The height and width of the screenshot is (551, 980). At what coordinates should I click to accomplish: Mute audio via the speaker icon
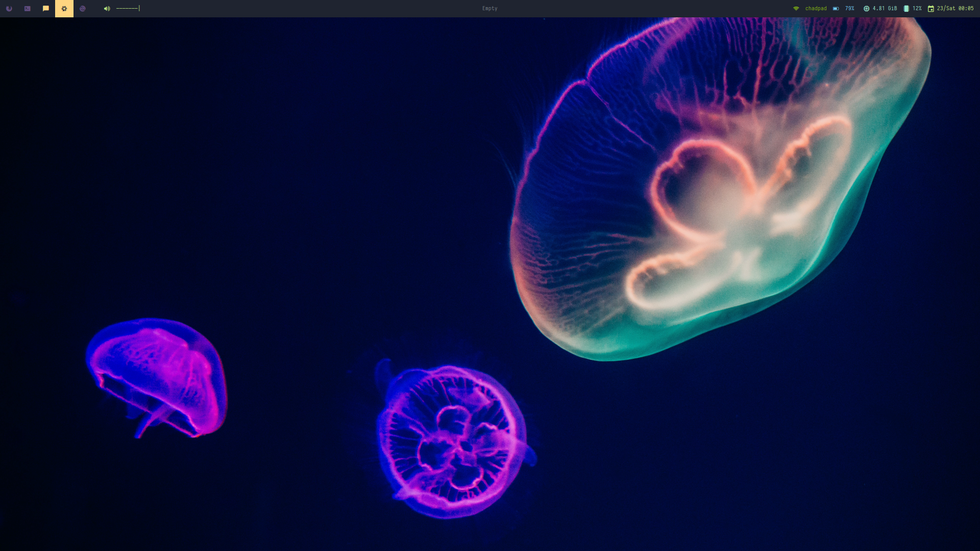(106, 8)
